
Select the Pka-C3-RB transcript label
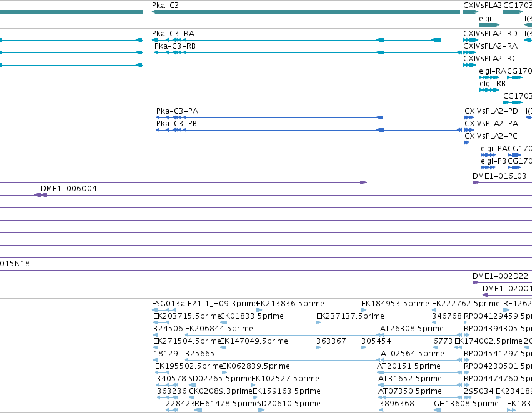[x=175, y=46]
